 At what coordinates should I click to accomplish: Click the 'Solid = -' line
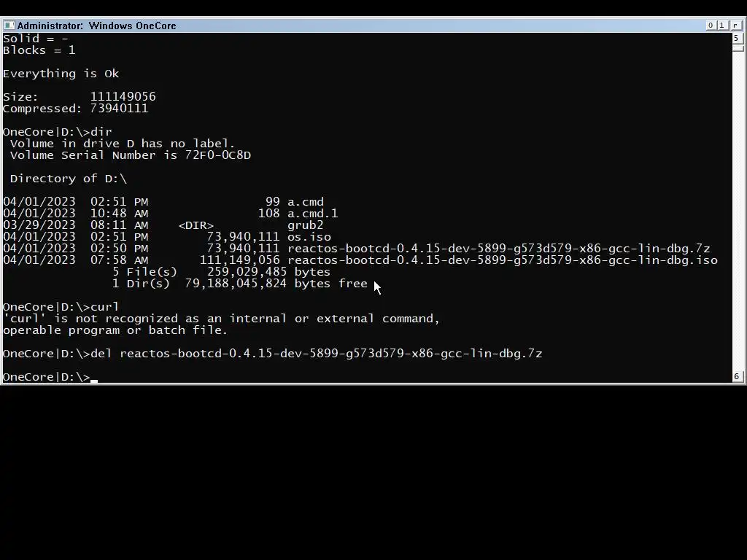coord(36,39)
